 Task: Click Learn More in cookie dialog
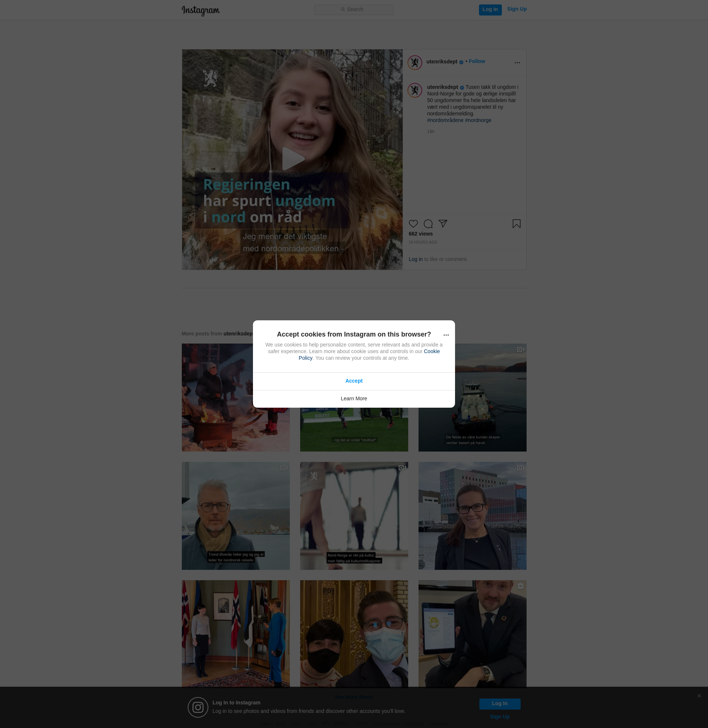pos(354,398)
